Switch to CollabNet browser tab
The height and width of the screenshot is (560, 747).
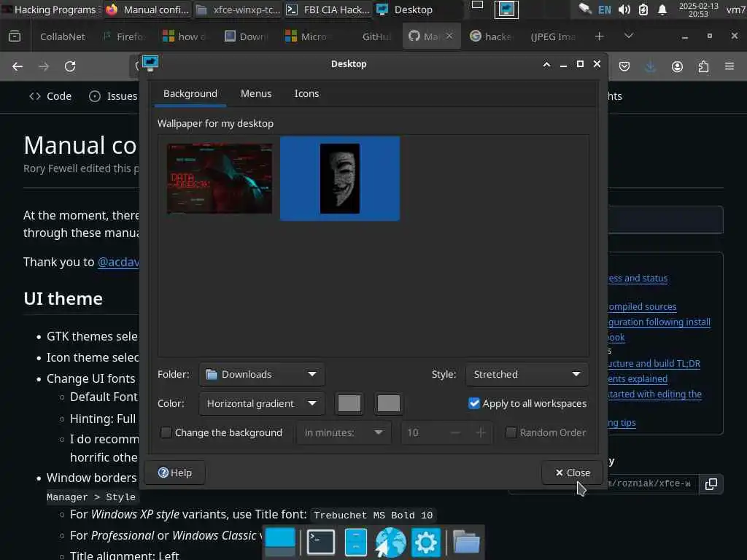coord(63,36)
